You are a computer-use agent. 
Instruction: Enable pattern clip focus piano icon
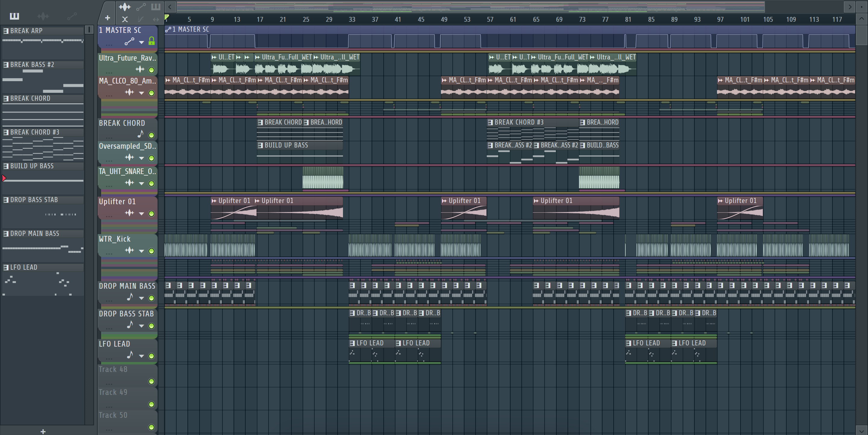click(x=156, y=7)
